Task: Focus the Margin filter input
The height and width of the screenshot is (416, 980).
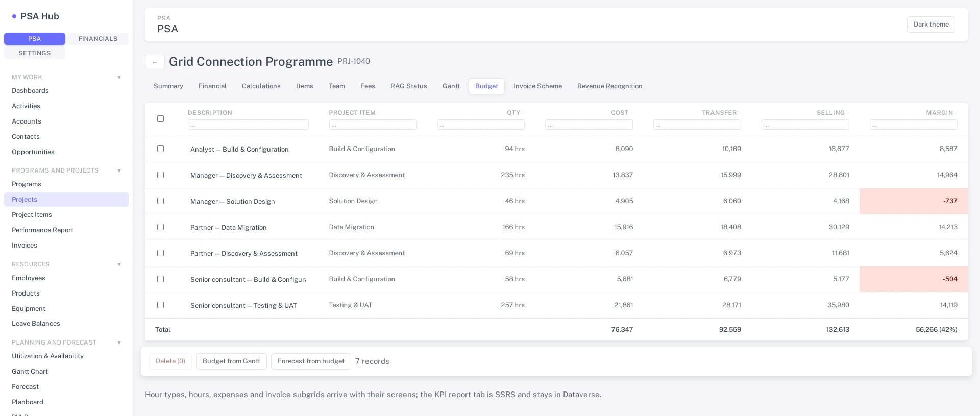Action: (914, 125)
